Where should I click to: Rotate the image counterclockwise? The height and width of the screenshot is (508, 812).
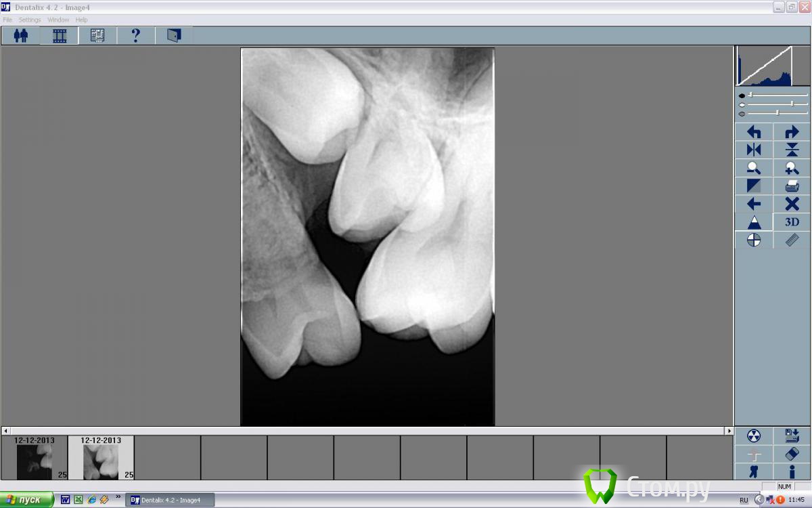click(x=753, y=132)
